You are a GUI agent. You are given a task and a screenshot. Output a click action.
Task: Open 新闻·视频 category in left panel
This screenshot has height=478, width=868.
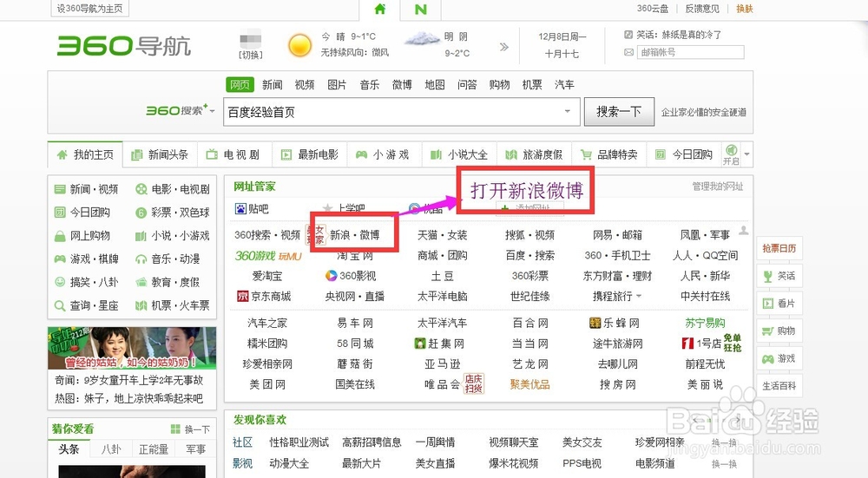[x=86, y=189]
